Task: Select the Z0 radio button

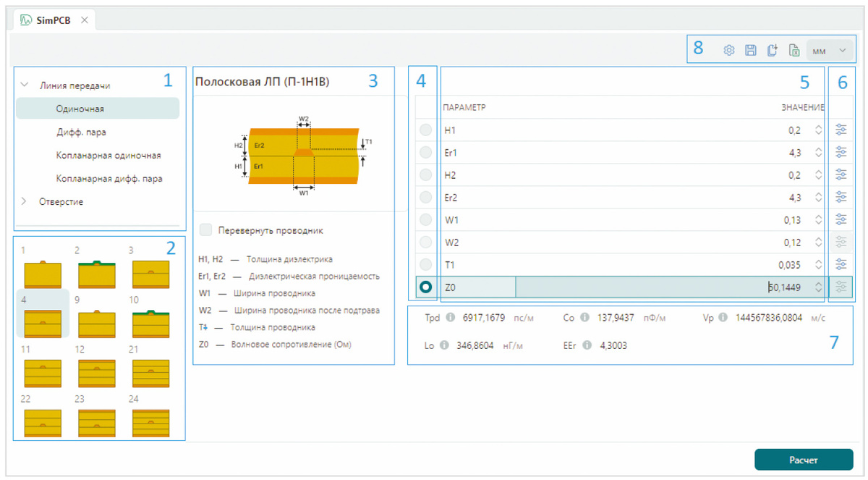Action: click(426, 287)
